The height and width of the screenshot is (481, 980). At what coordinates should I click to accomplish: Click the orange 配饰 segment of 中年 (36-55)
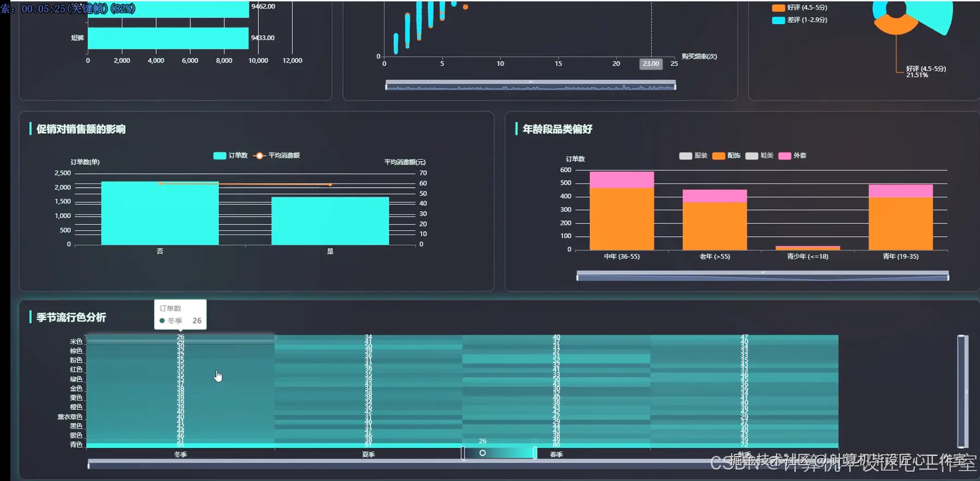coord(622,219)
